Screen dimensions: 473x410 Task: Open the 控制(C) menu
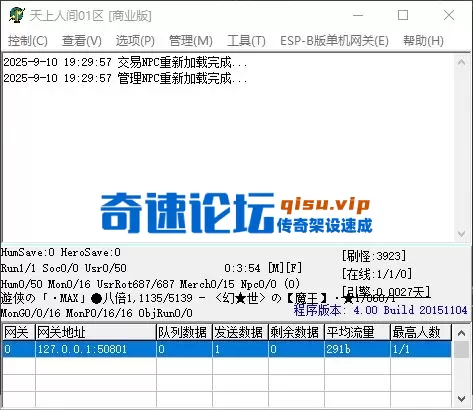(28, 41)
